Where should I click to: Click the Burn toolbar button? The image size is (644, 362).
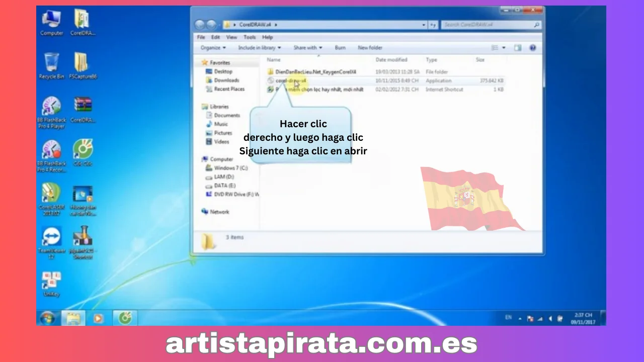click(x=340, y=48)
